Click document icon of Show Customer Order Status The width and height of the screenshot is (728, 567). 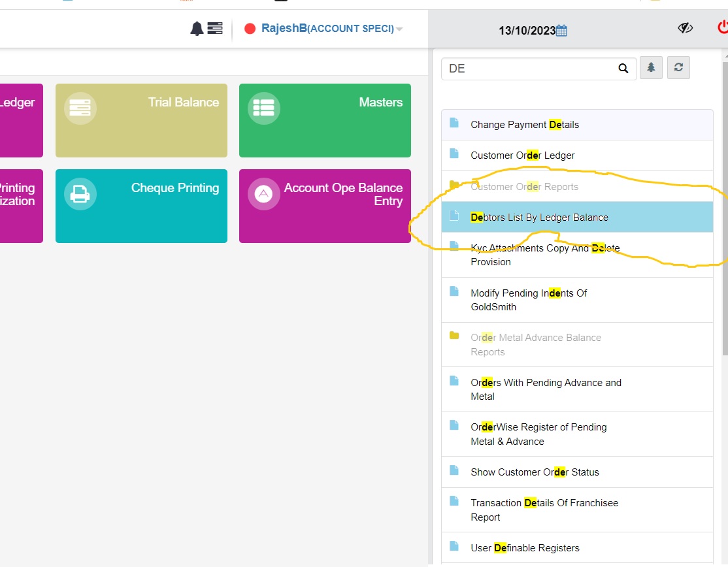[x=454, y=470]
